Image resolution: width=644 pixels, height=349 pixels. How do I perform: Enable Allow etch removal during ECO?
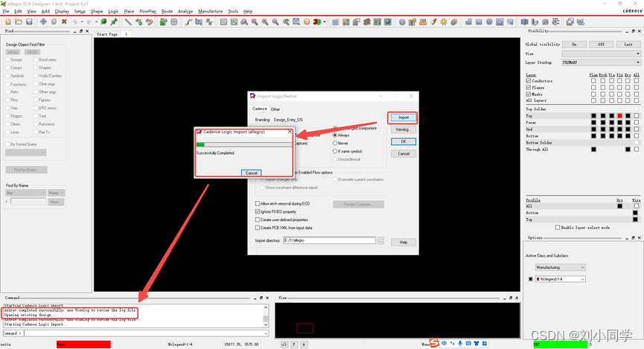point(258,203)
